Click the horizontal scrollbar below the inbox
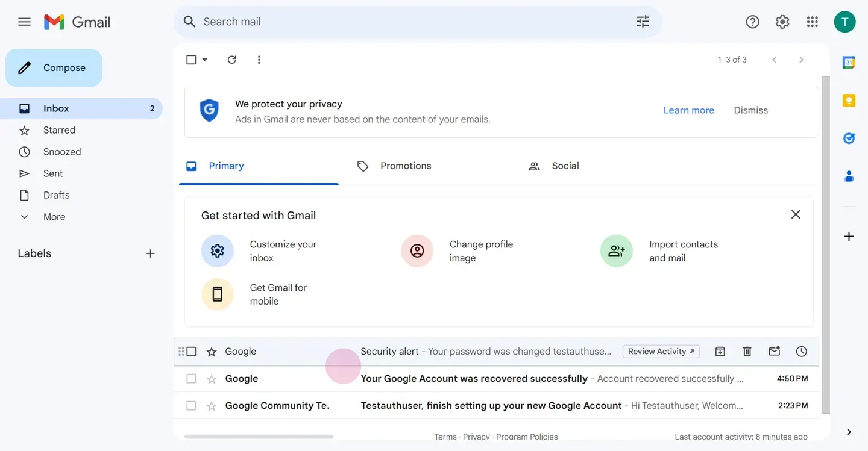 pos(259,436)
